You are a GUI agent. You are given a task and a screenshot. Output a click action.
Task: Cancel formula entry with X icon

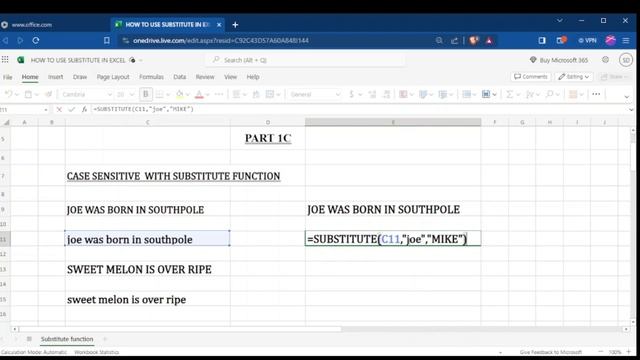pos(59,109)
